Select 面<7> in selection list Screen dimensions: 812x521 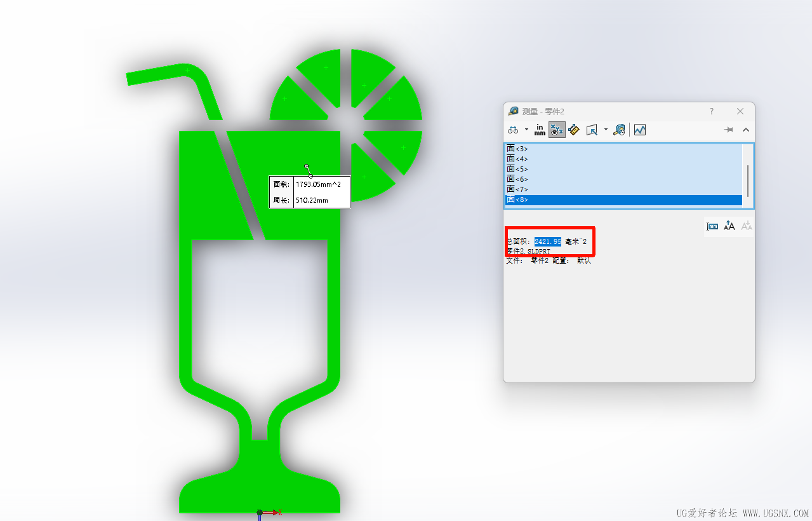tap(623, 189)
